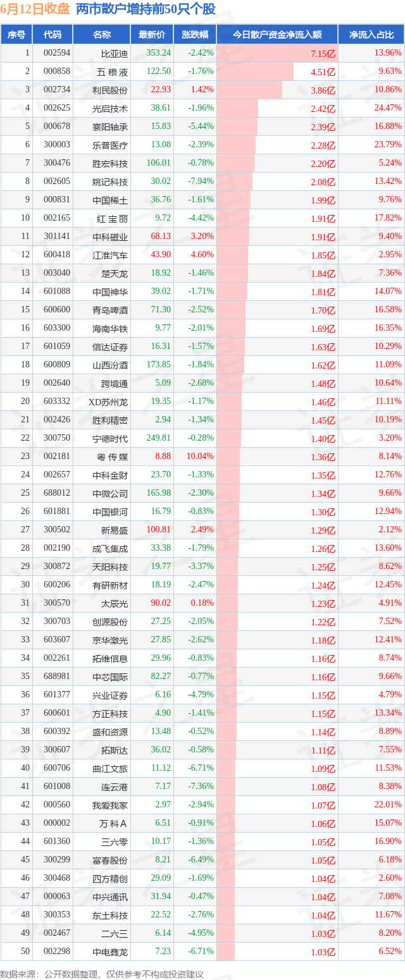Select stock name 我爱我家
405x980 pixels.
110,805
